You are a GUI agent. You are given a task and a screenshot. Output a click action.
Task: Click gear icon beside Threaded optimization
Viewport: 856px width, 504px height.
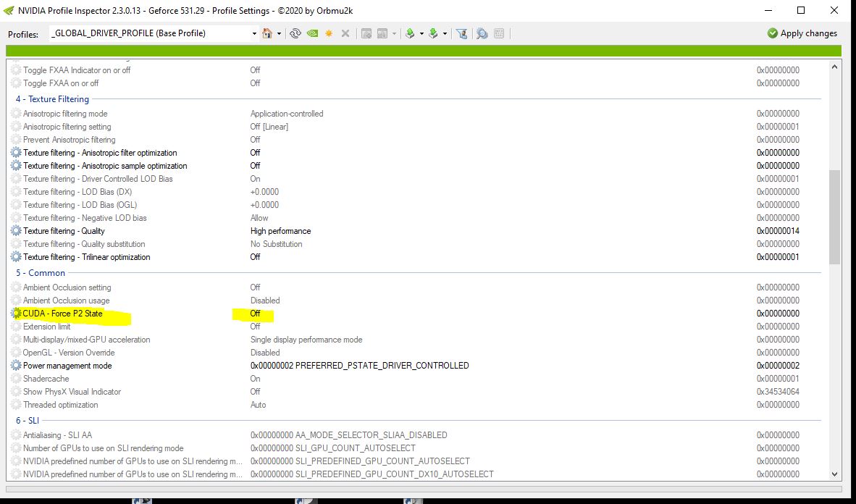click(17, 406)
